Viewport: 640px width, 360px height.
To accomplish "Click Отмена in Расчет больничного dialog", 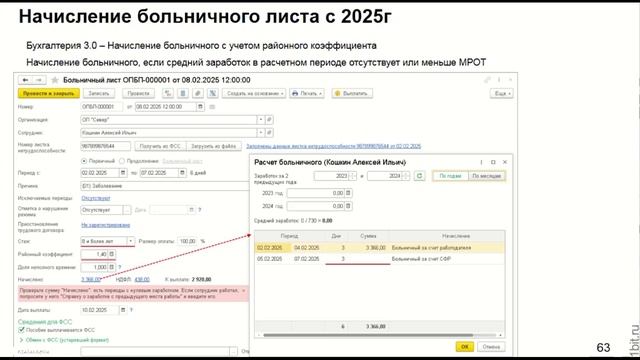I will coord(491,347).
